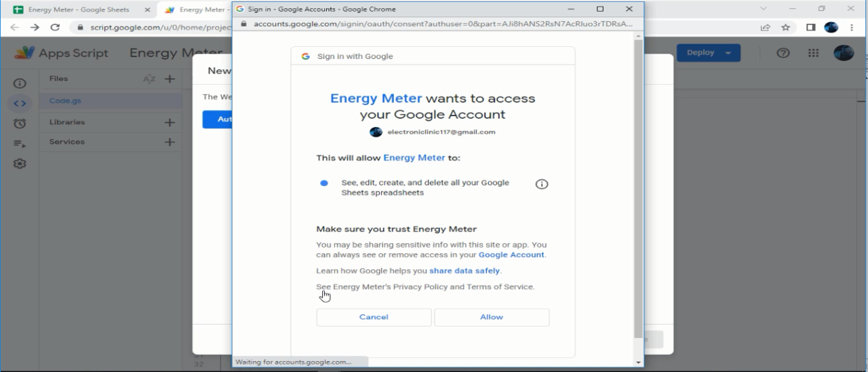Click popup vertical scrollbar
Image resolution: width=868 pixels, height=372 pixels.
638,188
